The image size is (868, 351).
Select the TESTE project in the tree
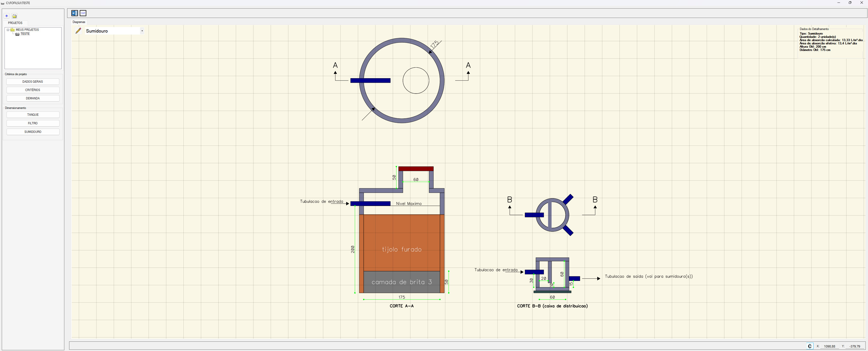[25, 34]
